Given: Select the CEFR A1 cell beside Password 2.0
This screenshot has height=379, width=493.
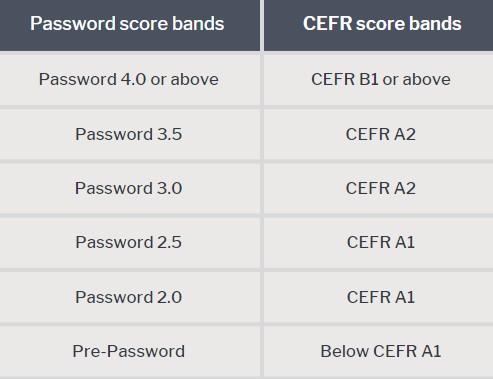Looking at the screenshot, I should click(x=378, y=297).
